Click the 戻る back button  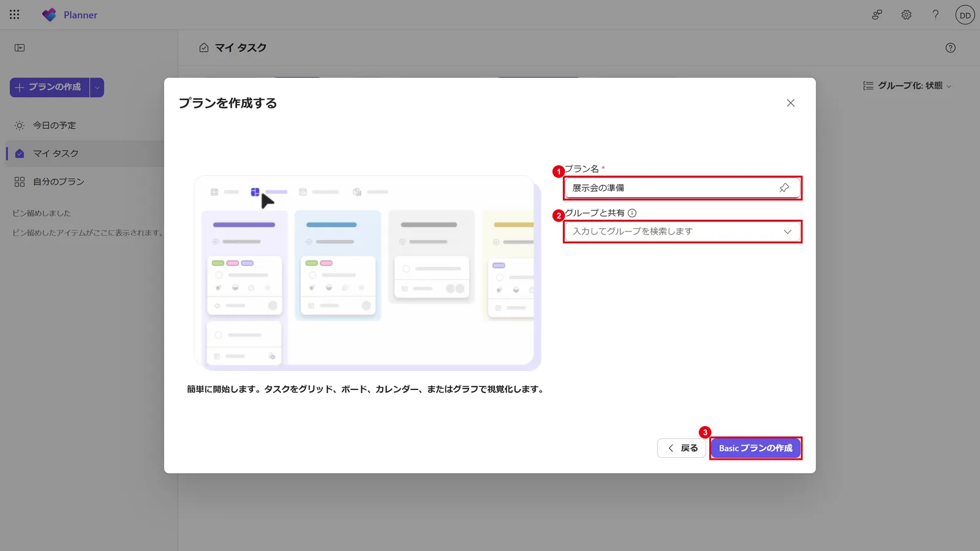(682, 448)
